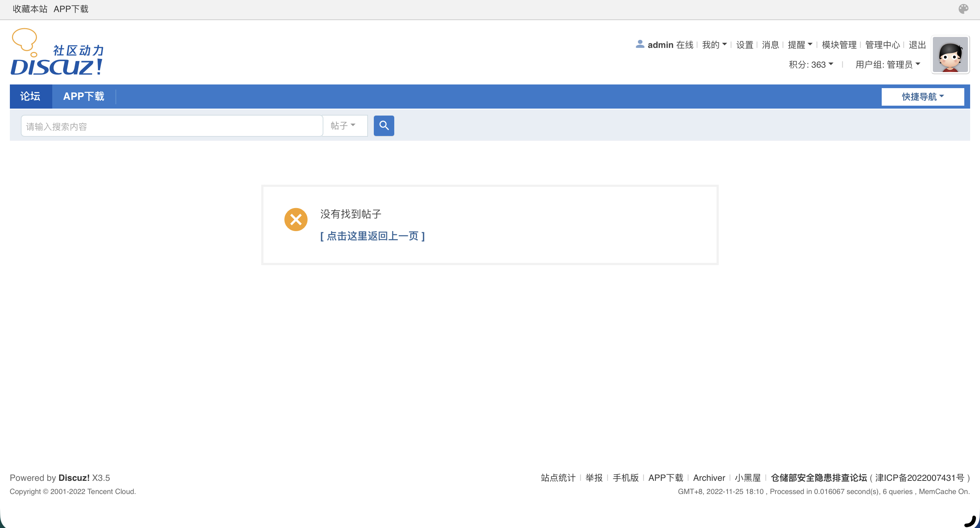Switch to the 论坛 navigation tab
The height and width of the screenshot is (528, 980).
[30, 96]
